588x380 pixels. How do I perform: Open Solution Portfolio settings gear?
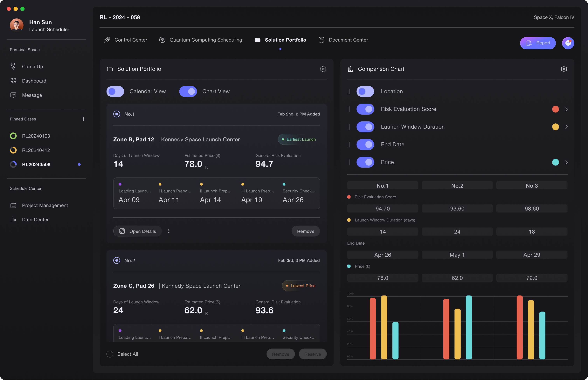[323, 69]
